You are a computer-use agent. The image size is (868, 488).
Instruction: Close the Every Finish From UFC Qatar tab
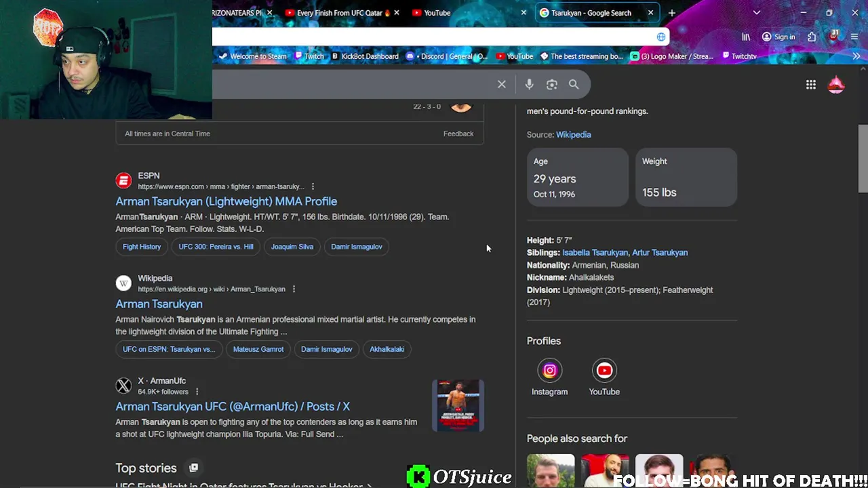[396, 13]
